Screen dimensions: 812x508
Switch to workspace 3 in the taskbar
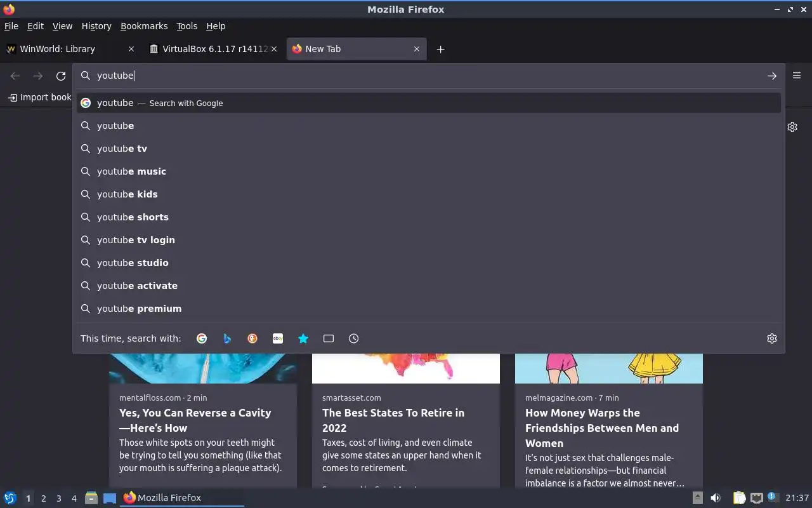[58, 498]
